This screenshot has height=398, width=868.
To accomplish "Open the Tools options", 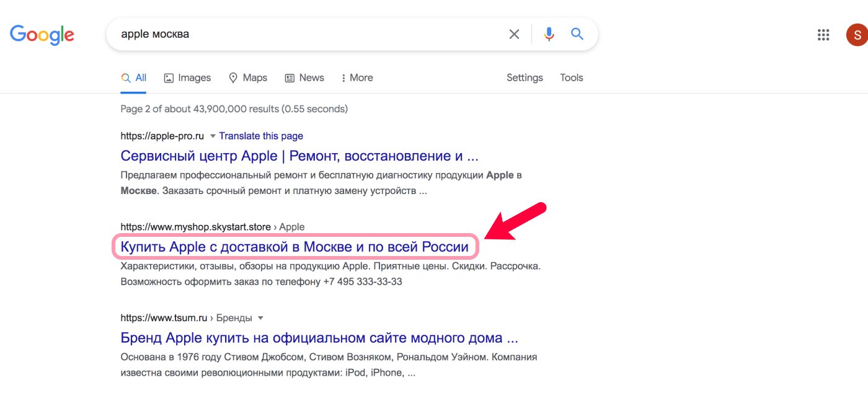I will [572, 77].
